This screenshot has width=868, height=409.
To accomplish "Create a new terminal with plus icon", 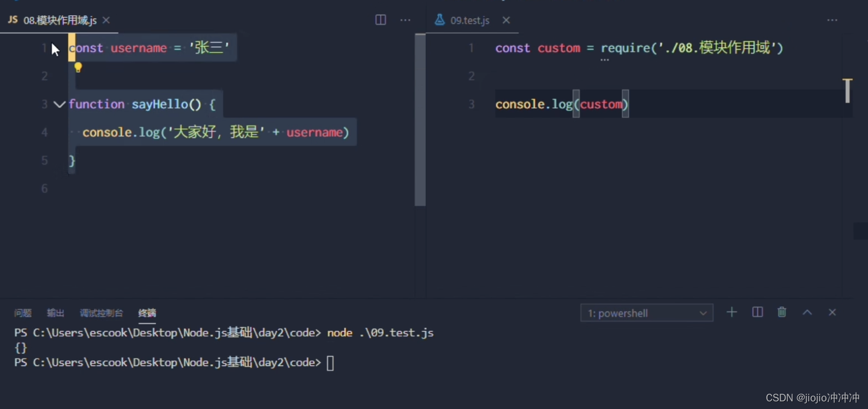I will click(732, 312).
